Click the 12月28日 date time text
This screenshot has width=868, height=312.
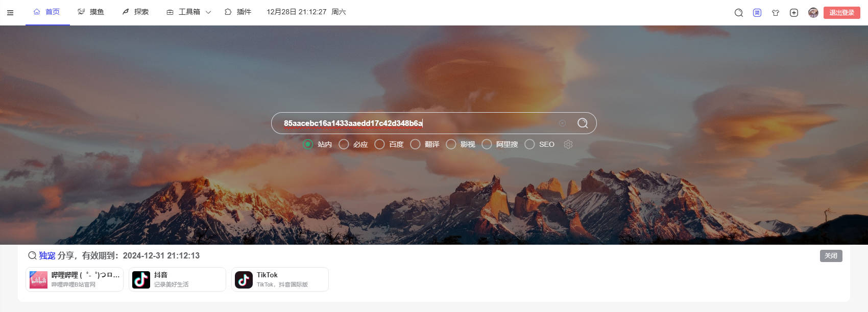click(x=296, y=12)
